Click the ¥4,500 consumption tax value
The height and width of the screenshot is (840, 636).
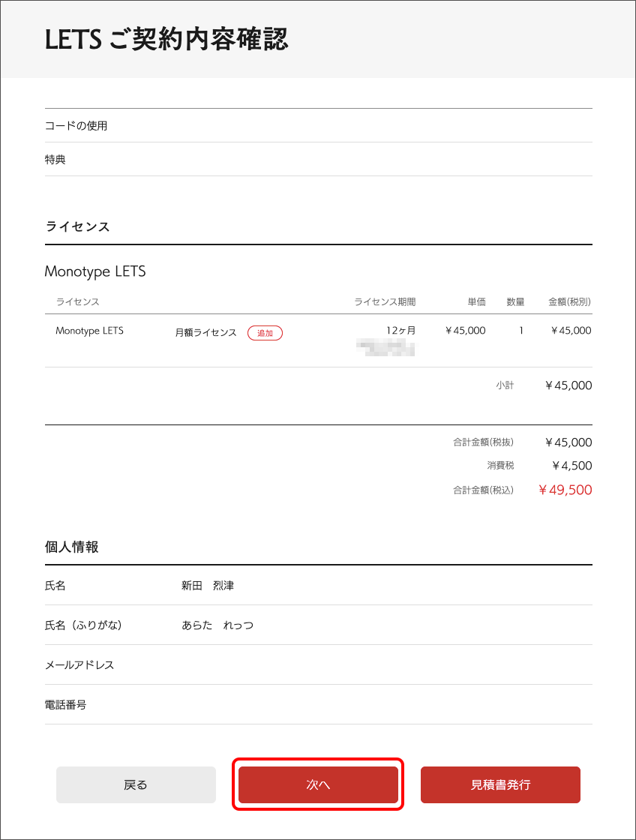(571, 466)
